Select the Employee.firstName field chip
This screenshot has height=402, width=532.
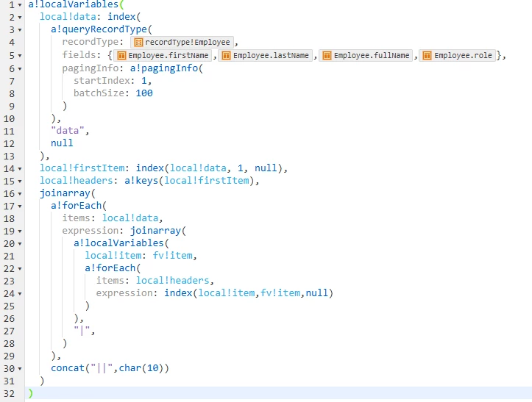click(163, 55)
